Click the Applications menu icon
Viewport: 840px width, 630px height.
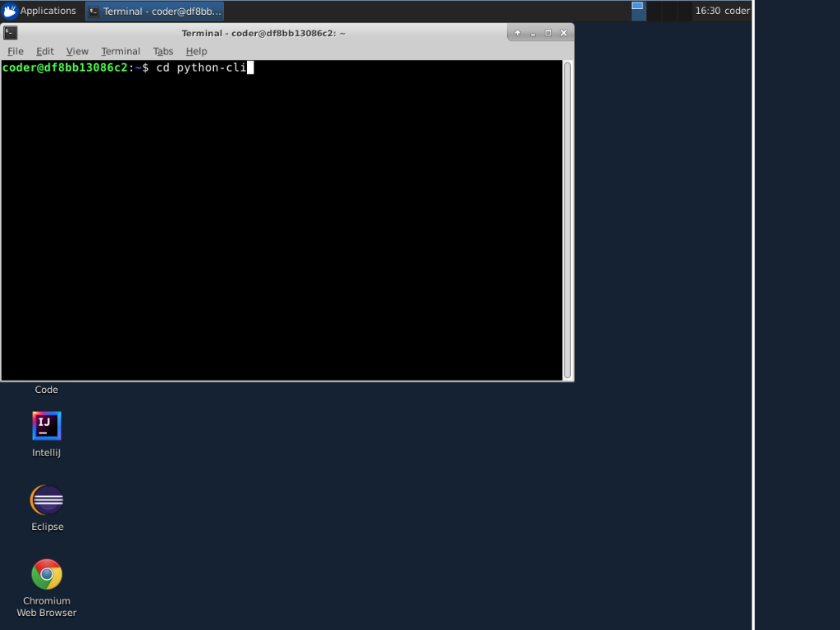10,11
